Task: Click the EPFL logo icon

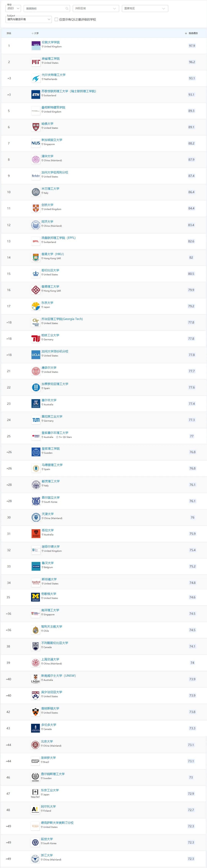Action: tap(36, 241)
